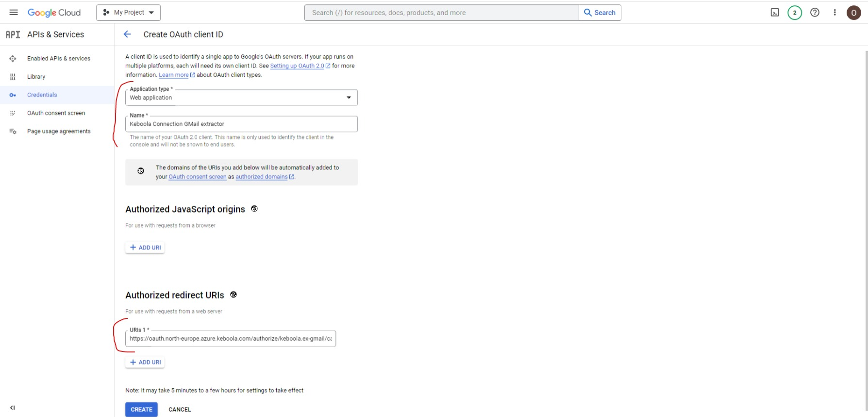Click the Search button
Screen dimensions: 868x417
click(x=600, y=13)
